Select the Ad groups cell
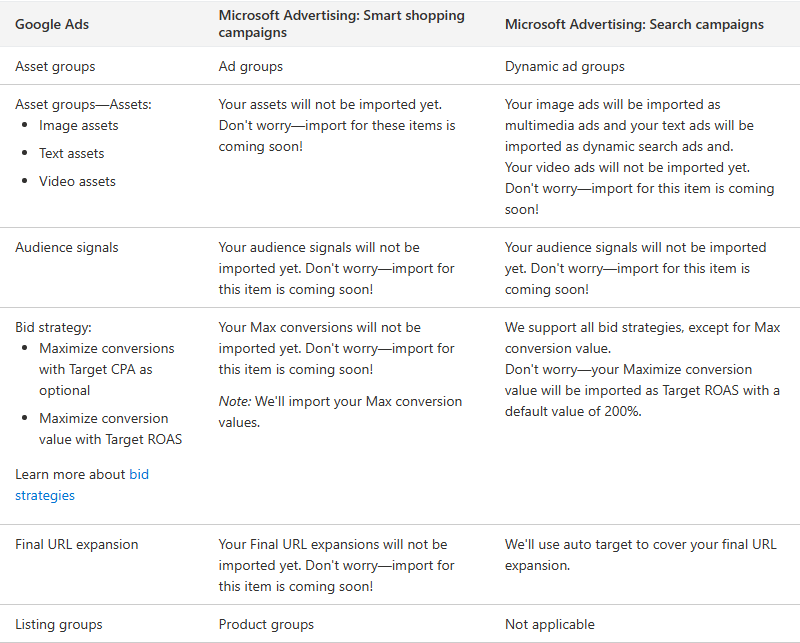 click(251, 67)
